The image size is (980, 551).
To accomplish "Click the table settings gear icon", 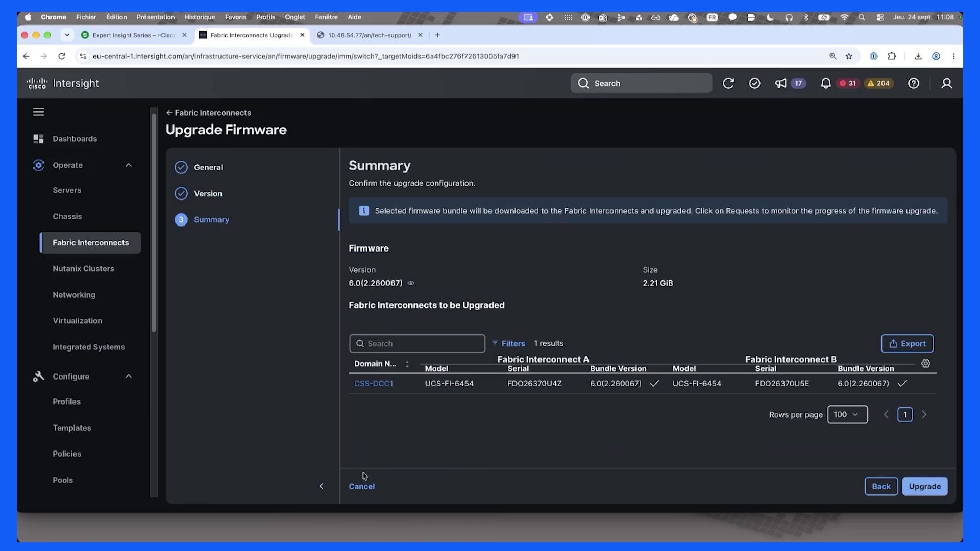I will pos(926,364).
